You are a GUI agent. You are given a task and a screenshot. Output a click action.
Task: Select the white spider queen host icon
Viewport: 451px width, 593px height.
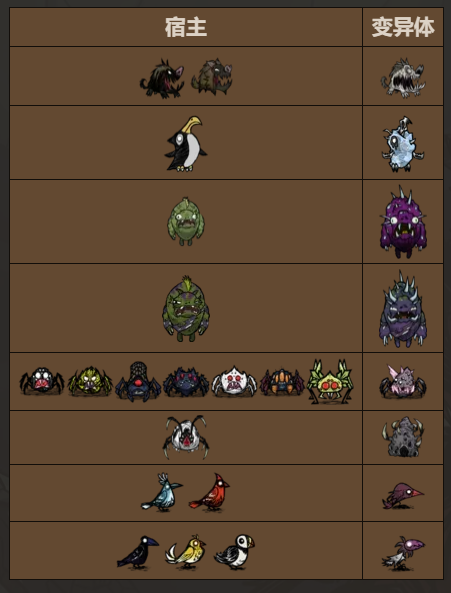tap(186, 437)
